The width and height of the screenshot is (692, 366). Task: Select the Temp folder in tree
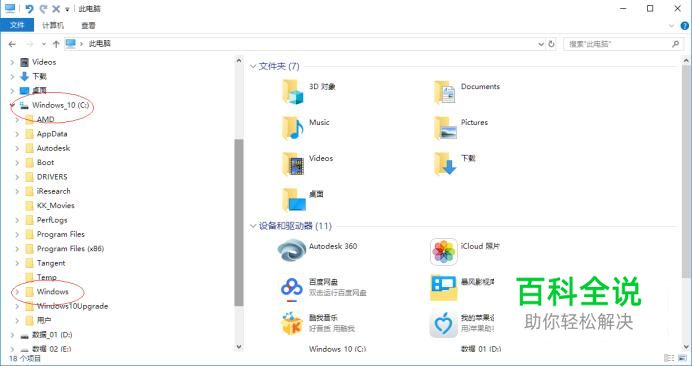(x=46, y=277)
